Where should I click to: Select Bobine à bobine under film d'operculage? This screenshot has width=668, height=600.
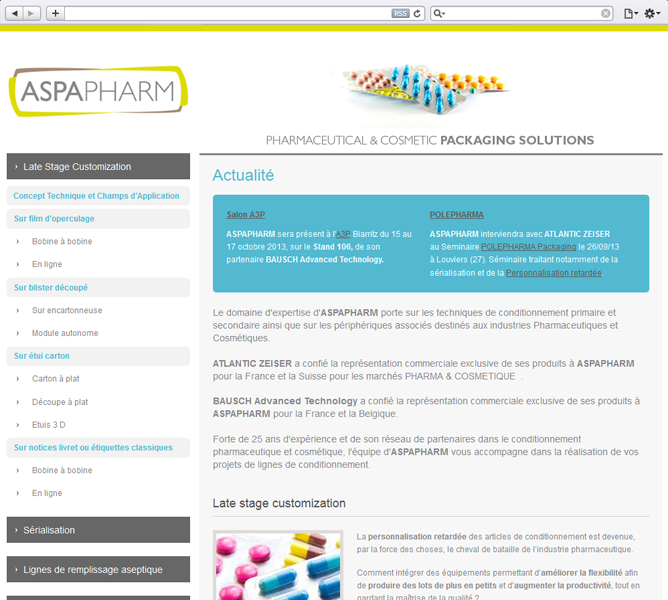tap(62, 241)
